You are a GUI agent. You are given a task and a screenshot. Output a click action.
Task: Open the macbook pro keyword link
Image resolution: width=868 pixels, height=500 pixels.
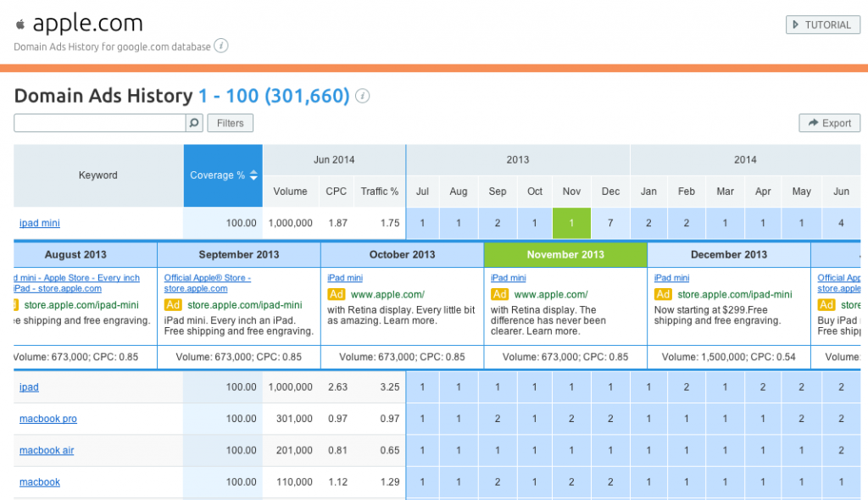(x=48, y=419)
